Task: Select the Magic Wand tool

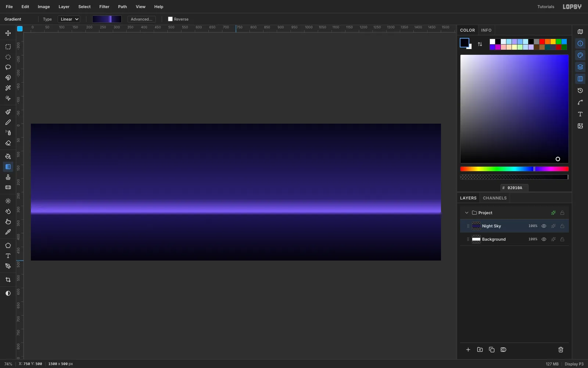Action: tap(8, 88)
